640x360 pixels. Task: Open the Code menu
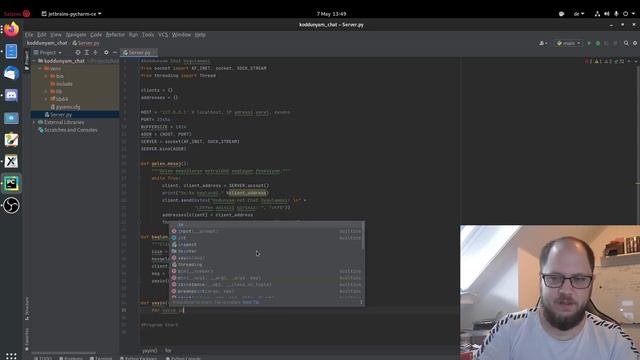[x=96, y=35]
